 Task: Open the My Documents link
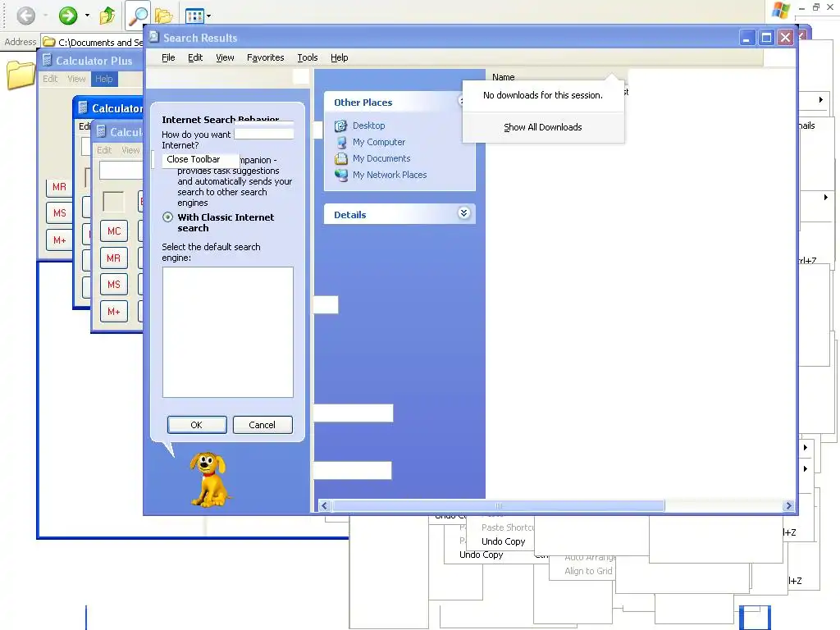click(381, 158)
